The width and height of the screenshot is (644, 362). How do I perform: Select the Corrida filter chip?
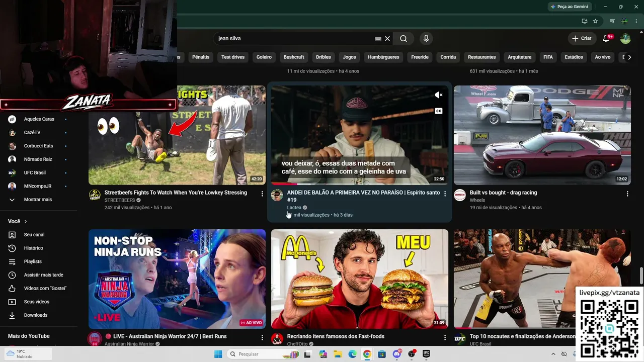448,57
